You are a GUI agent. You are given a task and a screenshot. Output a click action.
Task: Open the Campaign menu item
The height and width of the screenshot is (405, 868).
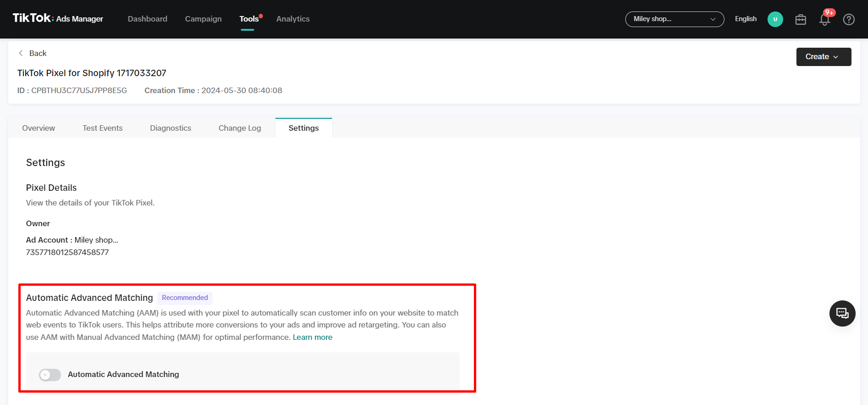tap(203, 19)
